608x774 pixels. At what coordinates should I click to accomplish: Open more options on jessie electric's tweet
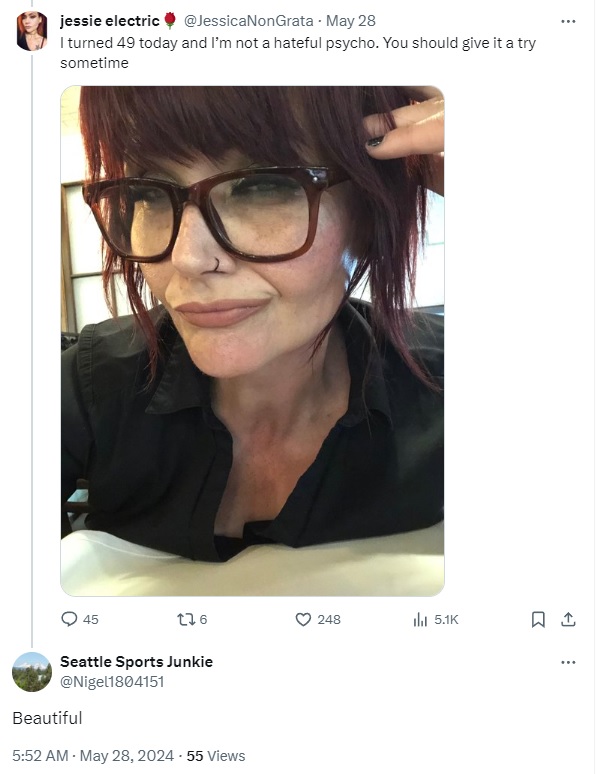[x=569, y=21]
